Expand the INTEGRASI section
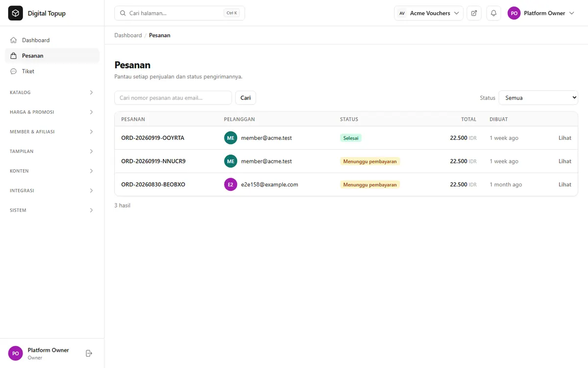 tap(52, 190)
